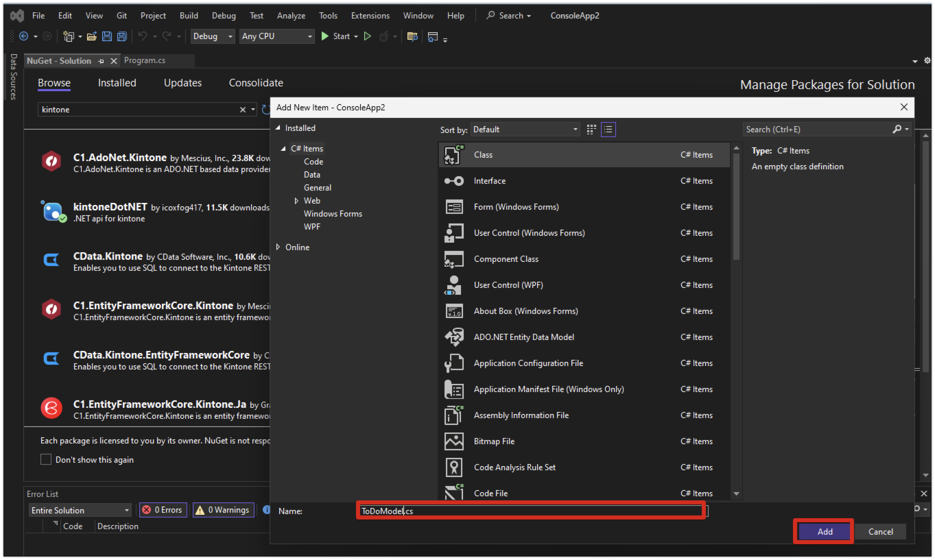This screenshot has width=935, height=560.
Task: Toggle the 0 Errors filter
Action: click(x=163, y=510)
